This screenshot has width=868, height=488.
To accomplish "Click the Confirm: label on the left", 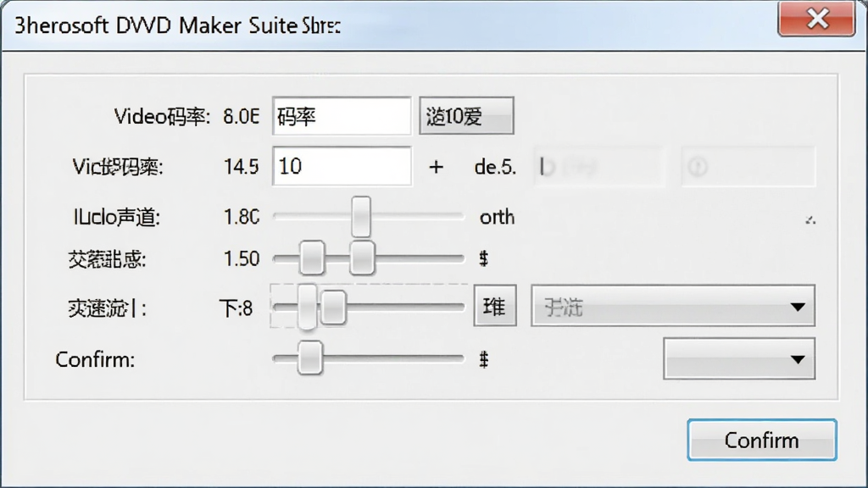I will [95, 359].
